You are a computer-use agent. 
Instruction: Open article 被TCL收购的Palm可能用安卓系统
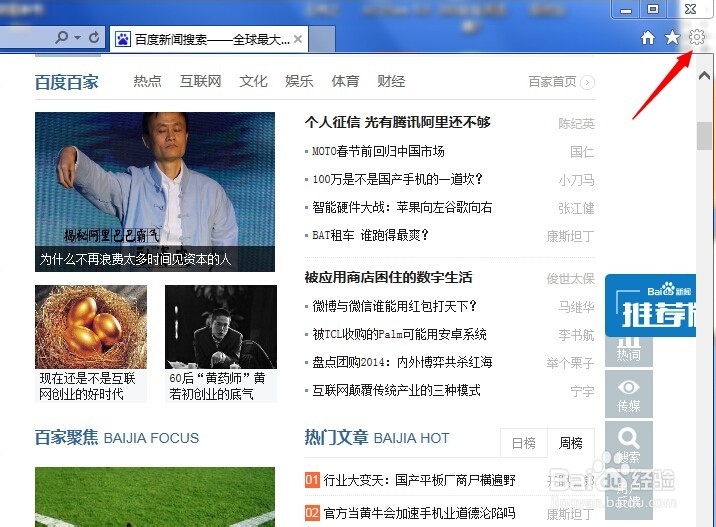point(399,335)
